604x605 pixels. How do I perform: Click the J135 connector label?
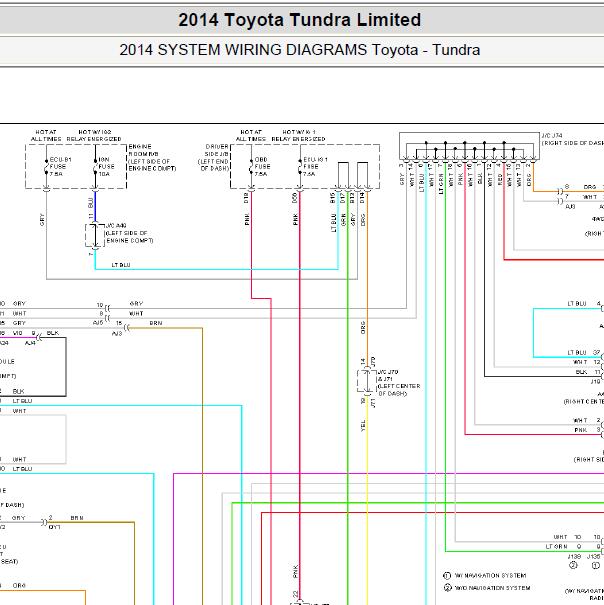pos(594,557)
